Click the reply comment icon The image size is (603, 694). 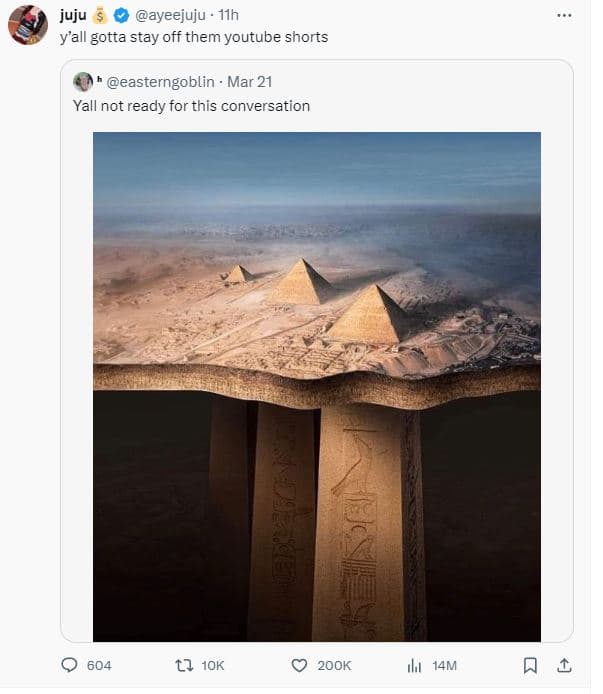(70, 665)
